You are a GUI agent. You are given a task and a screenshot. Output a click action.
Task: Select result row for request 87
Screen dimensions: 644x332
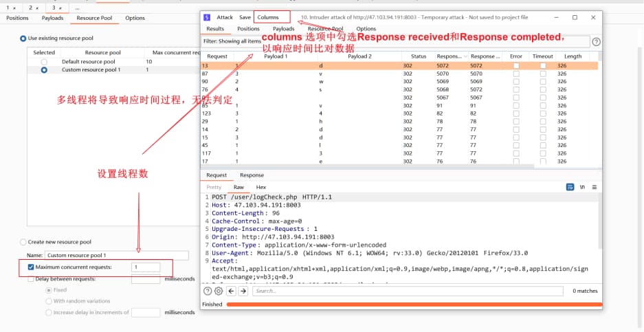click(x=399, y=74)
